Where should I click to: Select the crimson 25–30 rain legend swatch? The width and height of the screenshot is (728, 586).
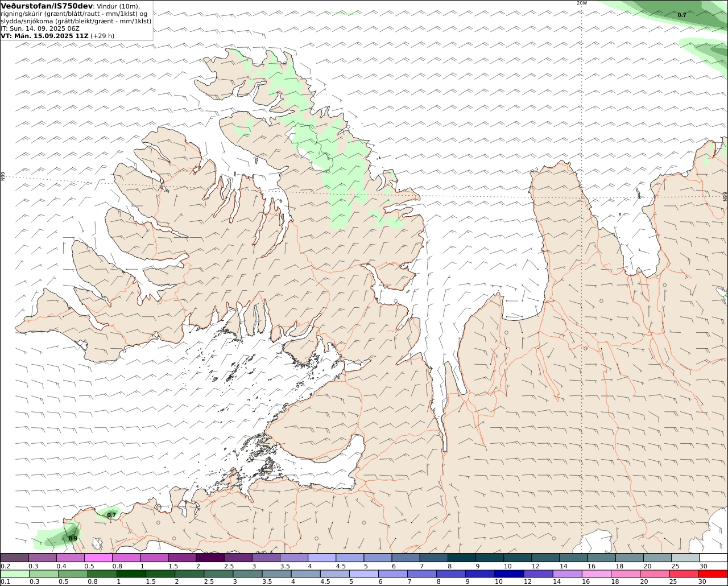(x=684, y=574)
